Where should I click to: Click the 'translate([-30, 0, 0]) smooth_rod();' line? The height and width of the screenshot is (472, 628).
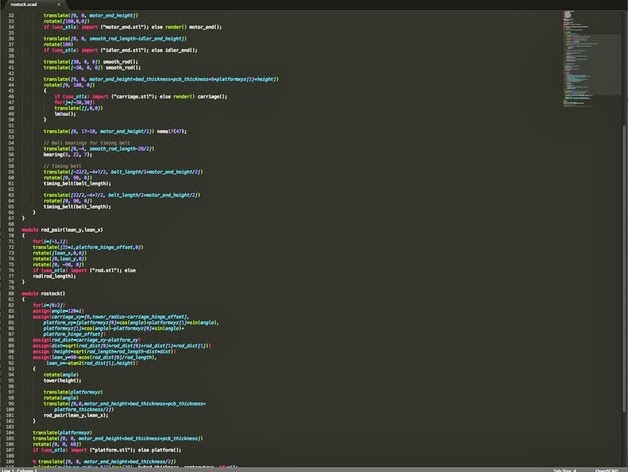point(92,68)
